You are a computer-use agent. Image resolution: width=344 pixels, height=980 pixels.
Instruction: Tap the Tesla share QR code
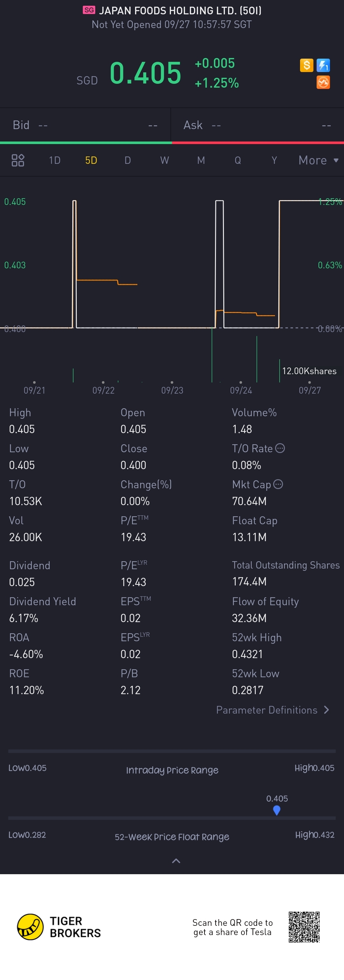304,927
